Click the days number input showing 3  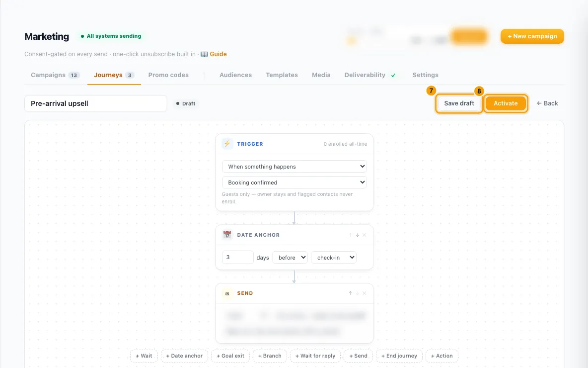(x=238, y=257)
